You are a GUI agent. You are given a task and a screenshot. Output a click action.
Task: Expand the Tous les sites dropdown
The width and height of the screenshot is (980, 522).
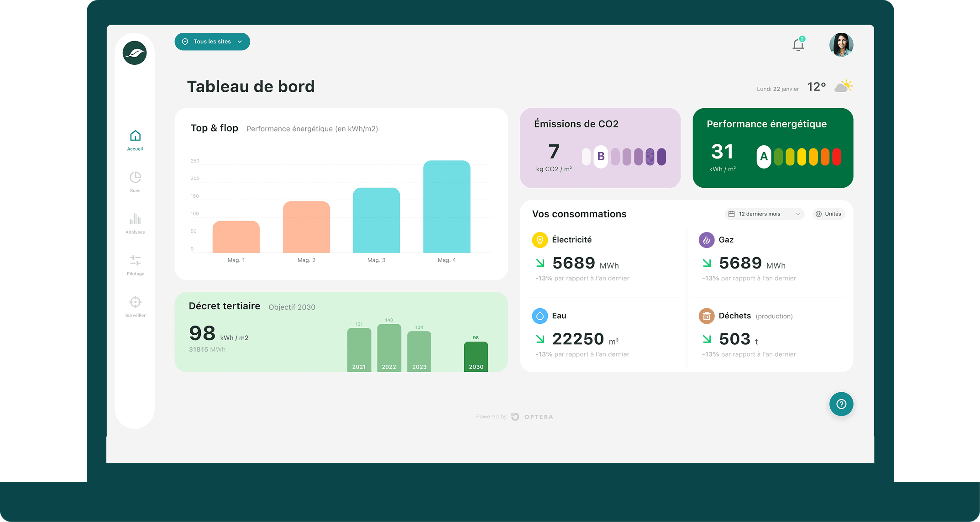(x=212, y=42)
